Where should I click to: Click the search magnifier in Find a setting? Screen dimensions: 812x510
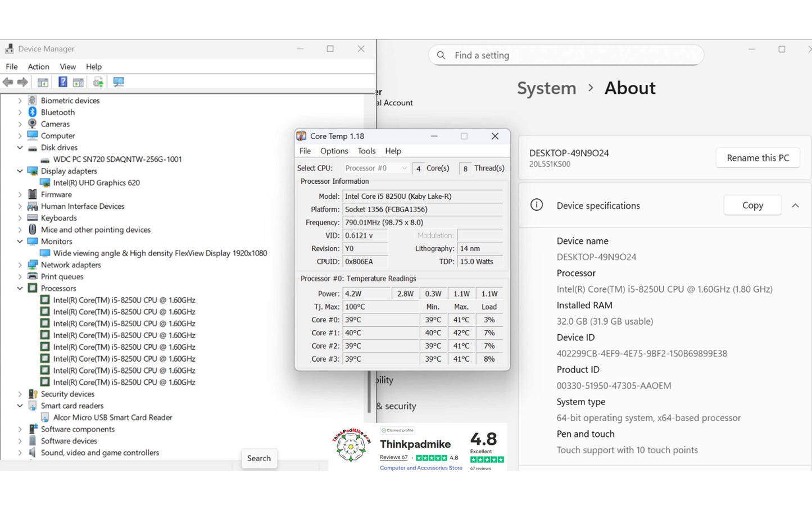point(441,55)
